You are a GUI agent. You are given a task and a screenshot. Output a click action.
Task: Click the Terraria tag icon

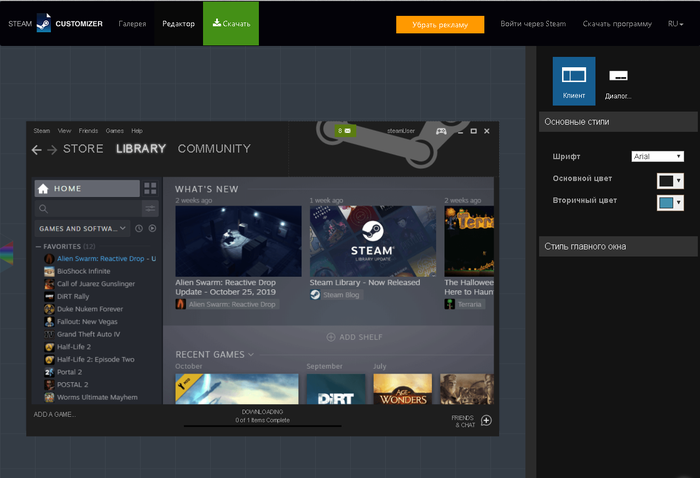click(x=450, y=304)
